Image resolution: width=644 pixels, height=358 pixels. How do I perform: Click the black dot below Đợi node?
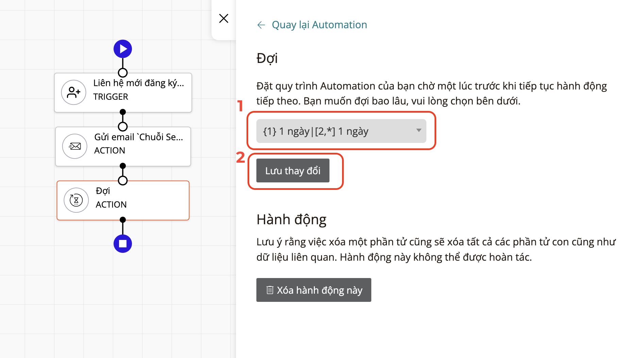(123, 220)
